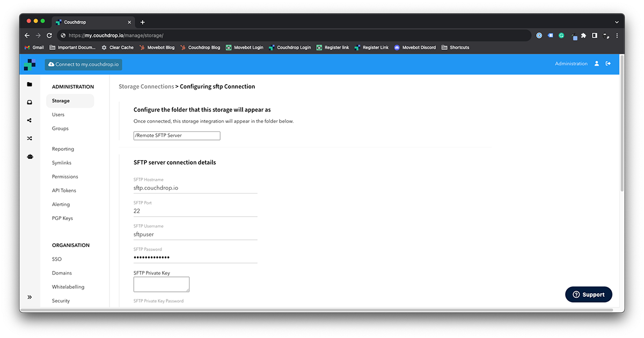Open the sharing icon in the sidebar
This screenshot has width=644, height=338.
(30, 120)
